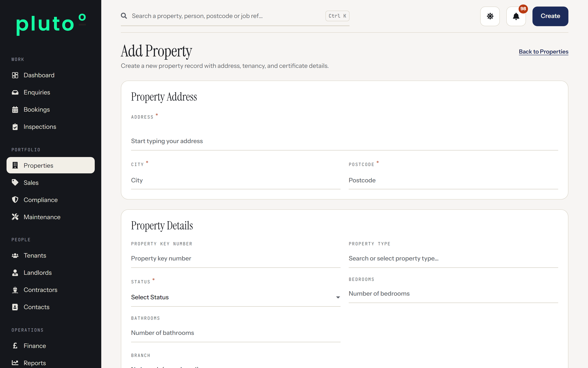588x368 pixels.
Task: Click the Add Property heading
Action: (156, 51)
